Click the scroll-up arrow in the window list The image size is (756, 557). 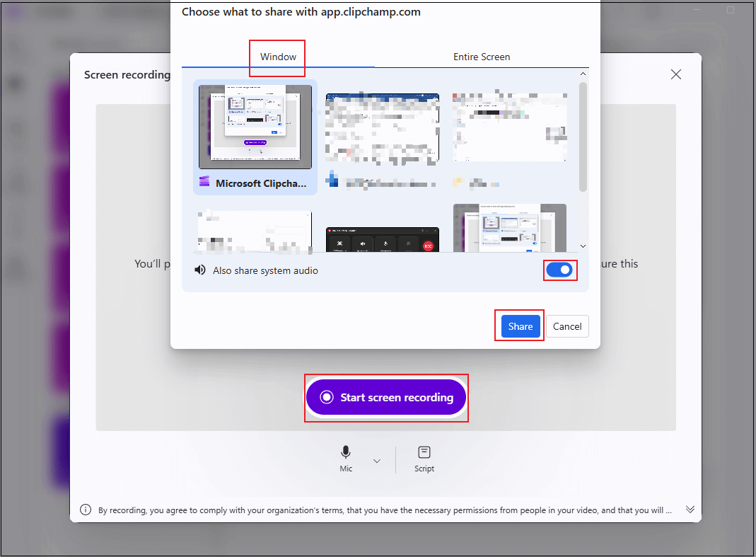point(582,73)
